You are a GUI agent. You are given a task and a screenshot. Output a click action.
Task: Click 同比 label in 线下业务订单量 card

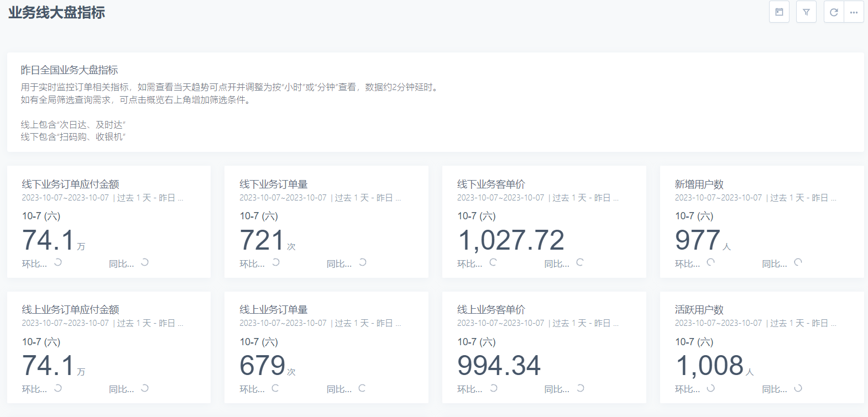[339, 264]
